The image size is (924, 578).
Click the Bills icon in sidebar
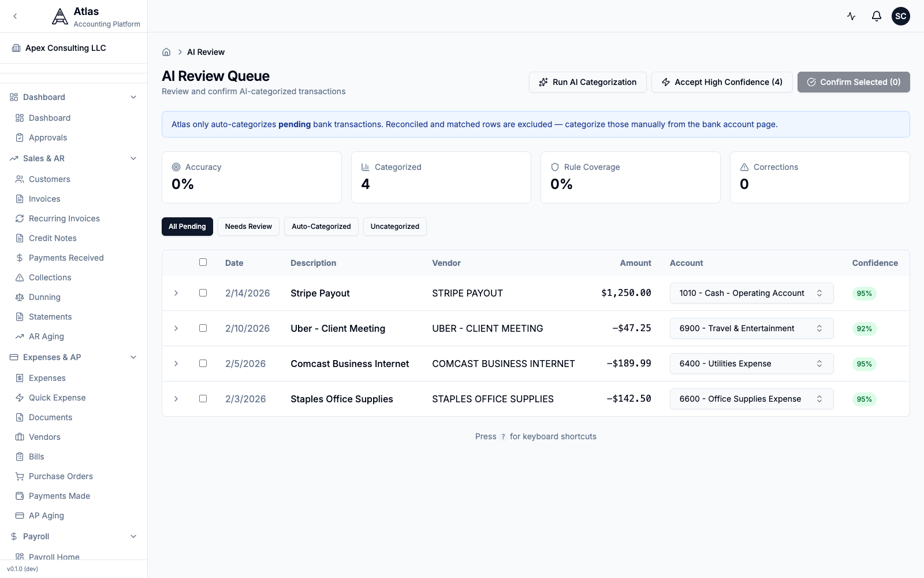(20, 457)
